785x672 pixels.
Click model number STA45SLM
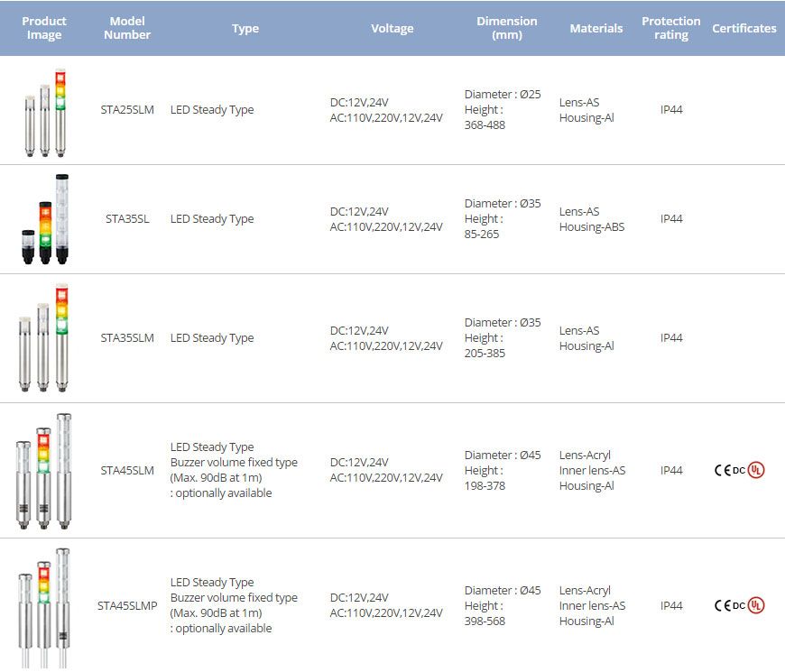127,470
